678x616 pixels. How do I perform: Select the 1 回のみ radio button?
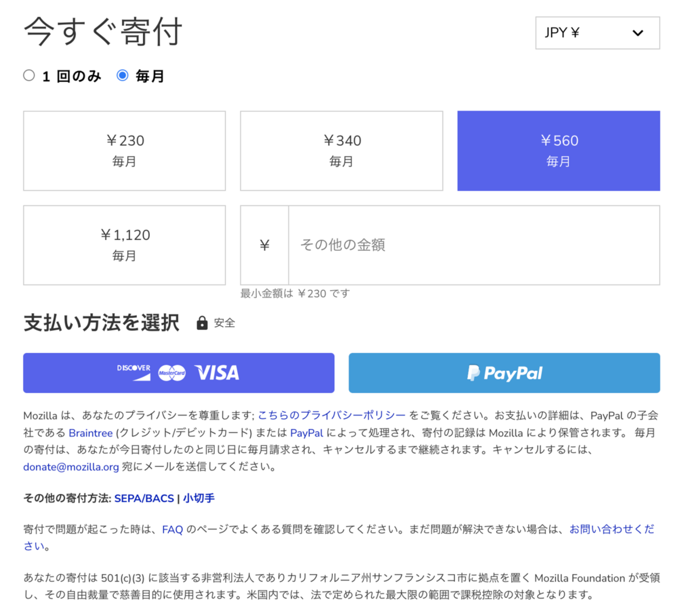click(29, 76)
